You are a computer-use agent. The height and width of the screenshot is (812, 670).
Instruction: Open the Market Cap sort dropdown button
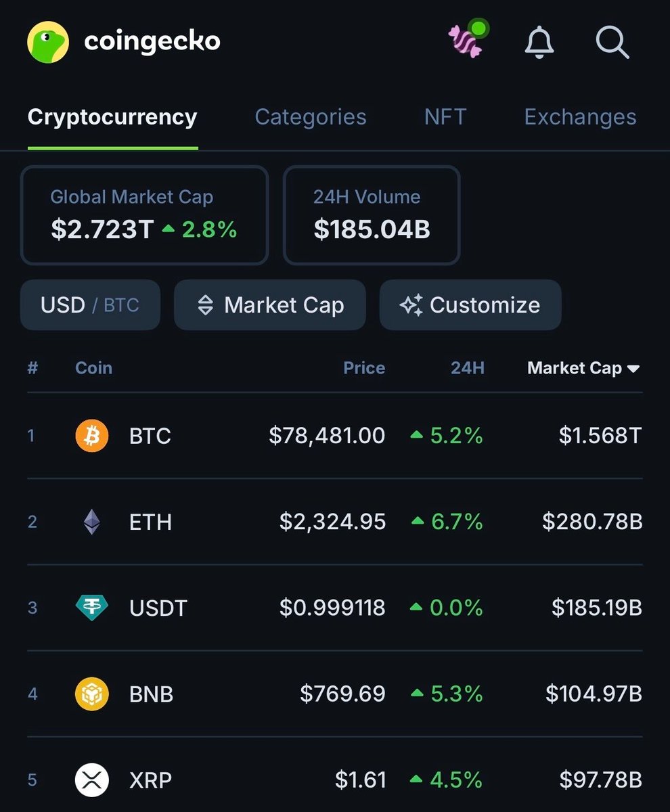tap(270, 305)
